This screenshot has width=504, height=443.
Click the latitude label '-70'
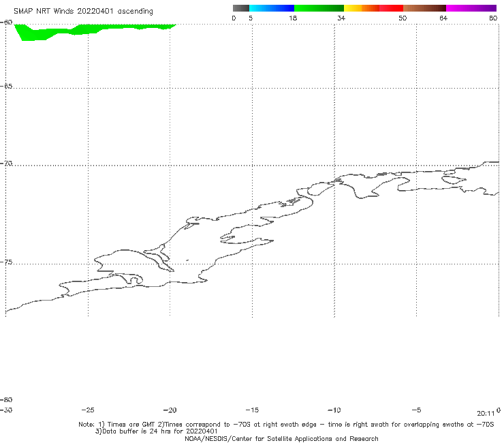pos(6,164)
